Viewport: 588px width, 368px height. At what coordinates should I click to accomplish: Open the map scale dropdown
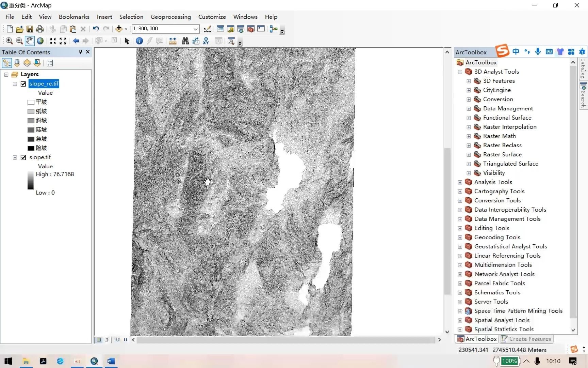point(196,29)
